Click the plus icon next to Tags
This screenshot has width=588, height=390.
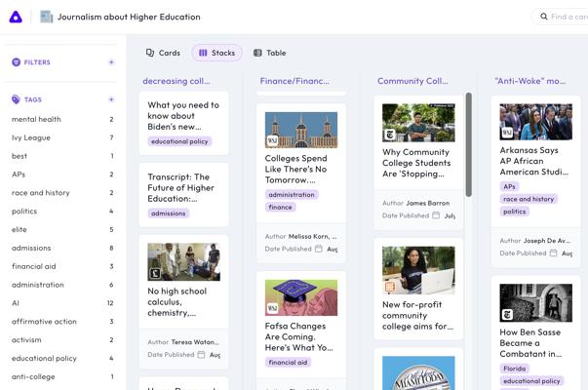[x=111, y=99]
